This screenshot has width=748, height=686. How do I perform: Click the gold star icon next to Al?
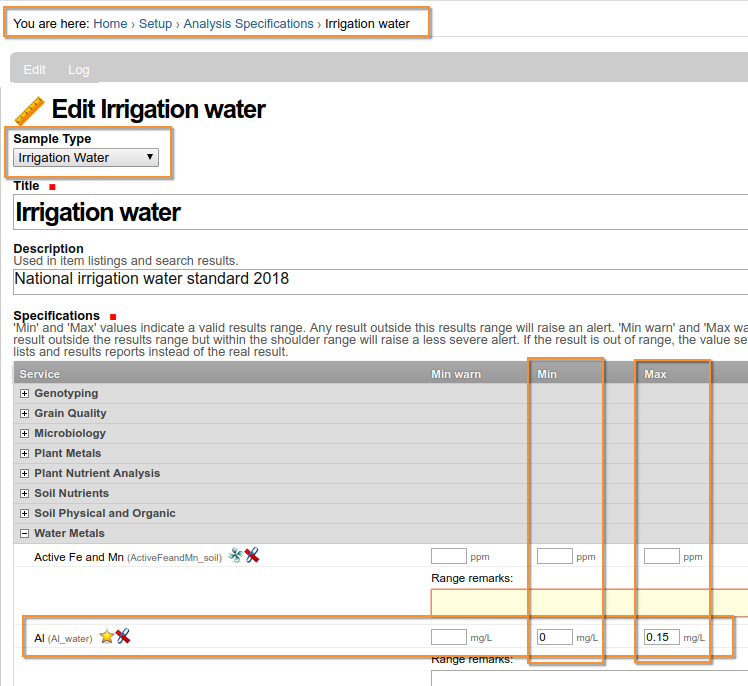click(x=107, y=636)
